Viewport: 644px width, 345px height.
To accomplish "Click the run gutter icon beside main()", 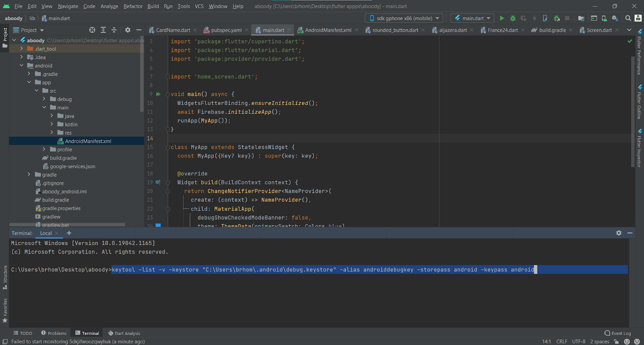I will (x=158, y=94).
